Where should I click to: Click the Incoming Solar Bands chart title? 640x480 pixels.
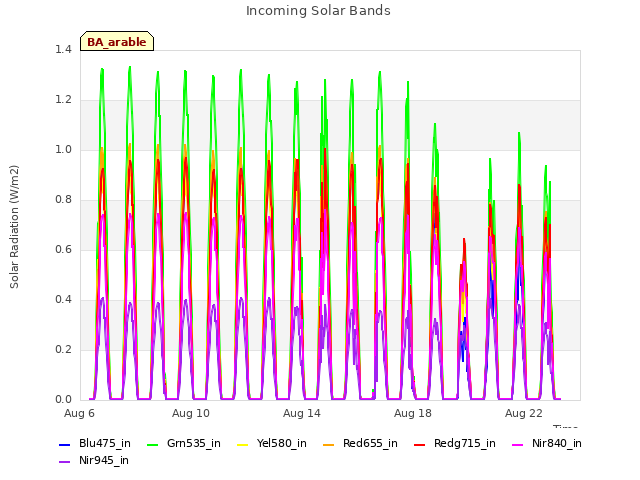coord(318,11)
